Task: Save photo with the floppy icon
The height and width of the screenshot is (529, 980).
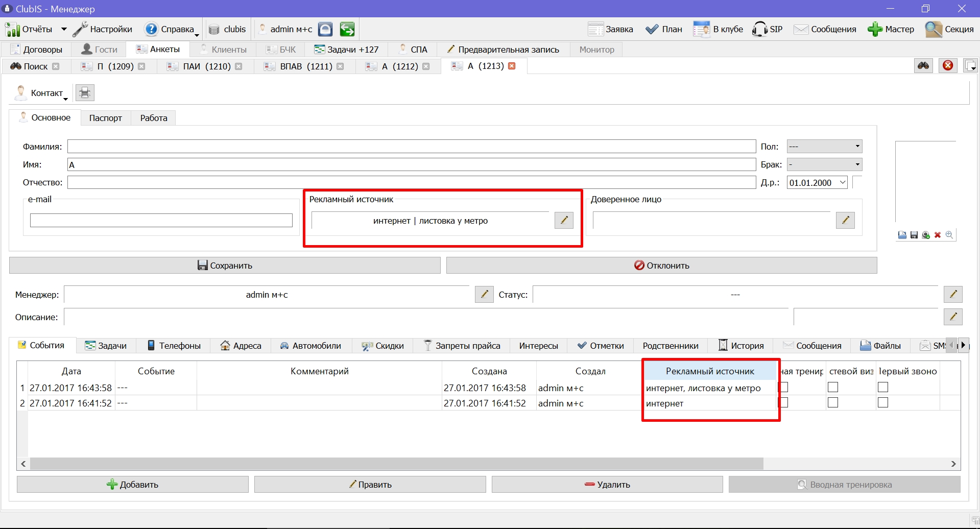Action: tap(914, 235)
